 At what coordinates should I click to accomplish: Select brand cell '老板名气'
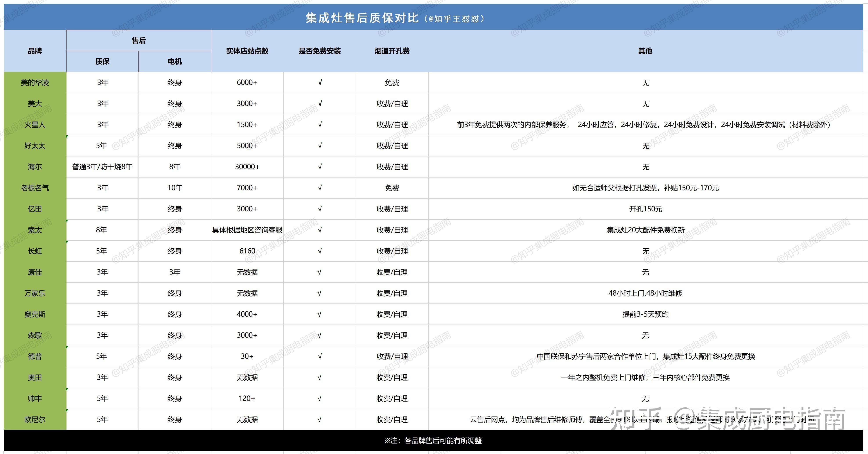tap(35, 188)
